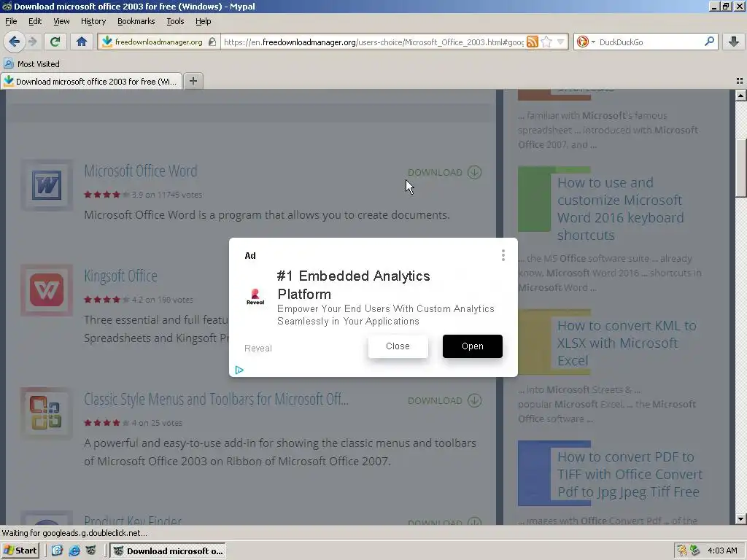The width and height of the screenshot is (747, 560).
Task: Open the address bar history dropdown arrow
Action: point(561,42)
